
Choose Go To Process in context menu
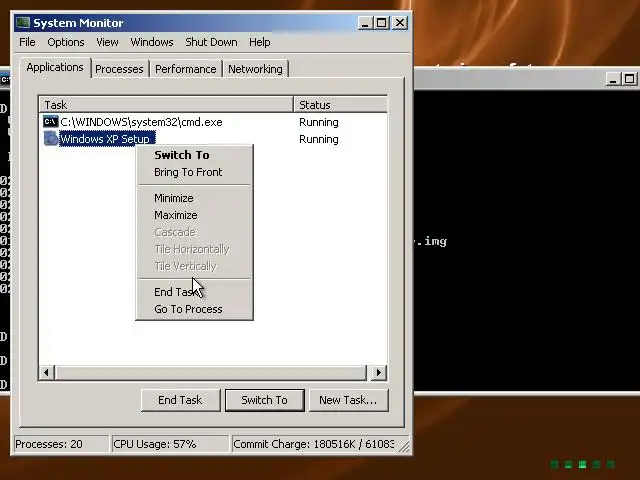[194, 309]
